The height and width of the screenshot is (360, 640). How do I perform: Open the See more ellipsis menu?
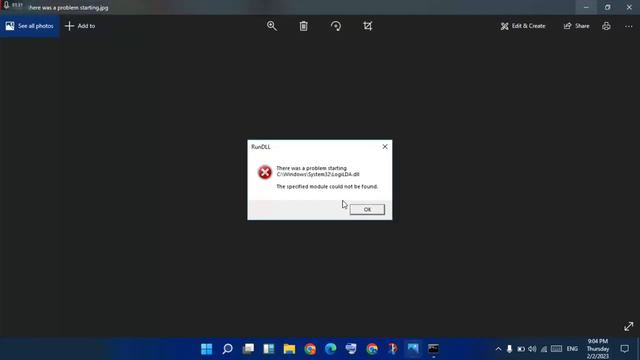pyautogui.click(x=629, y=26)
